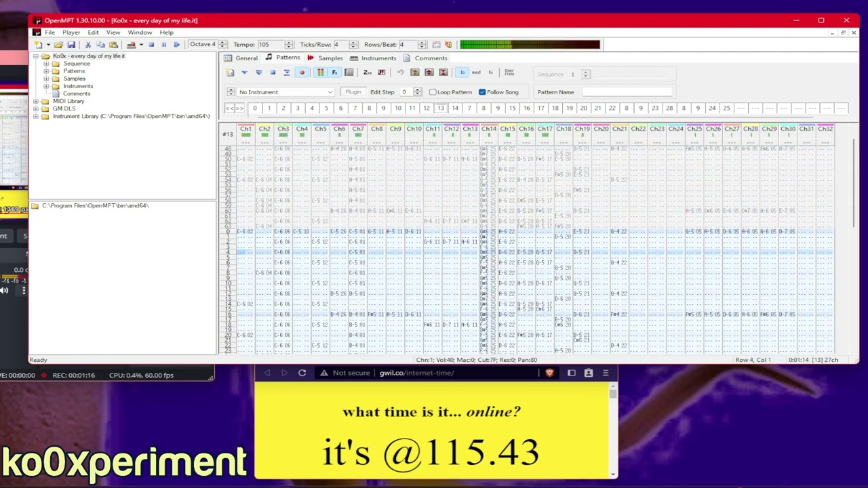Viewport: 868px width, 488px height.
Task: Open the browser window hamburger menu
Action: tap(606, 373)
